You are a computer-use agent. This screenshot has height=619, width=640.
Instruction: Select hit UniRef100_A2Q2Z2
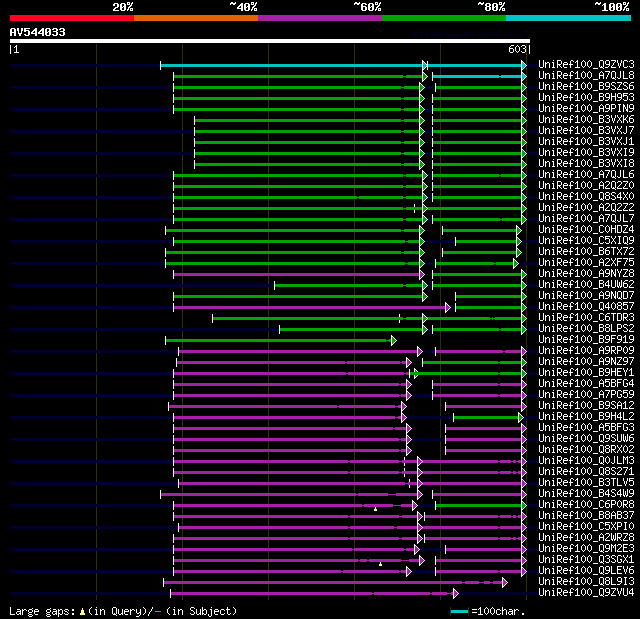point(586,208)
